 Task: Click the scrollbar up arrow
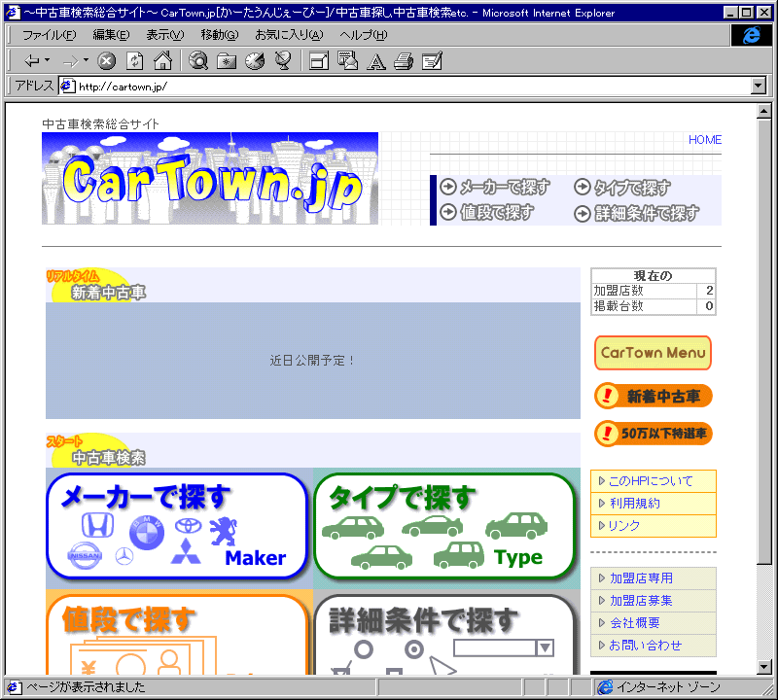[764, 112]
